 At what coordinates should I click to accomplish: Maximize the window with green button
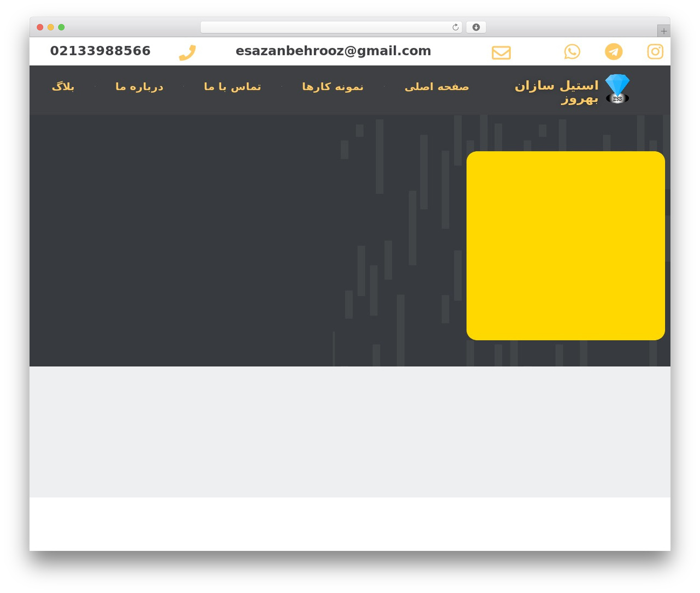click(x=61, y=27)
